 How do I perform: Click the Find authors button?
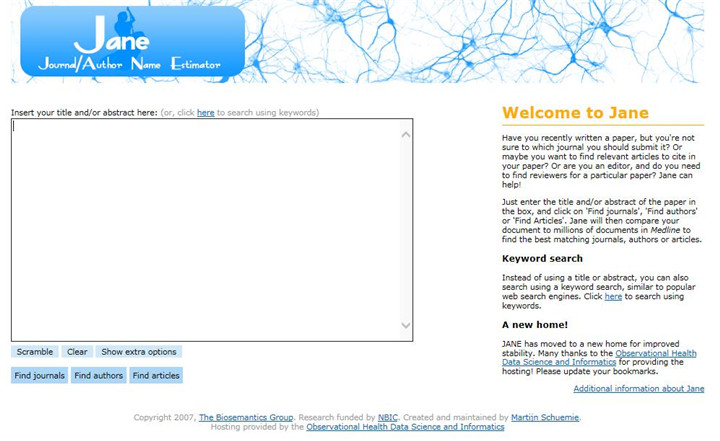tap(99, 376)
